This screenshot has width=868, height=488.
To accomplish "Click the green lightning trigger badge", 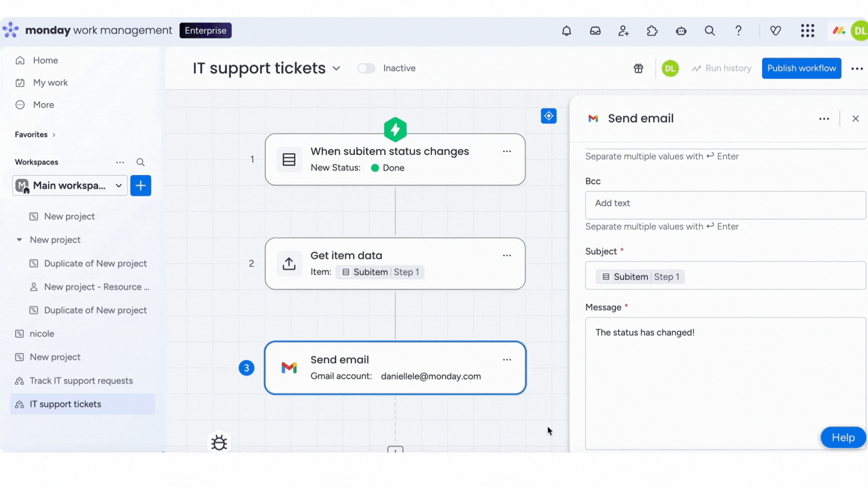I will (395, 130).
